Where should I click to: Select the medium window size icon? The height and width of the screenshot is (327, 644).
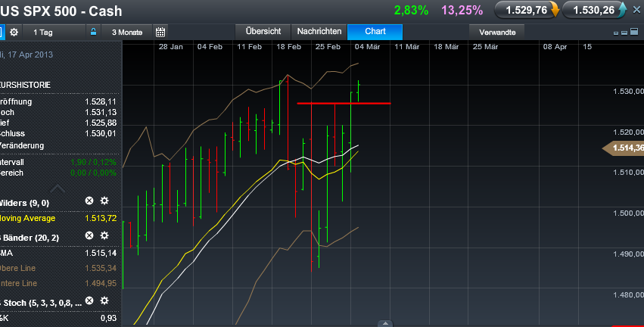[x=624, y=33]
